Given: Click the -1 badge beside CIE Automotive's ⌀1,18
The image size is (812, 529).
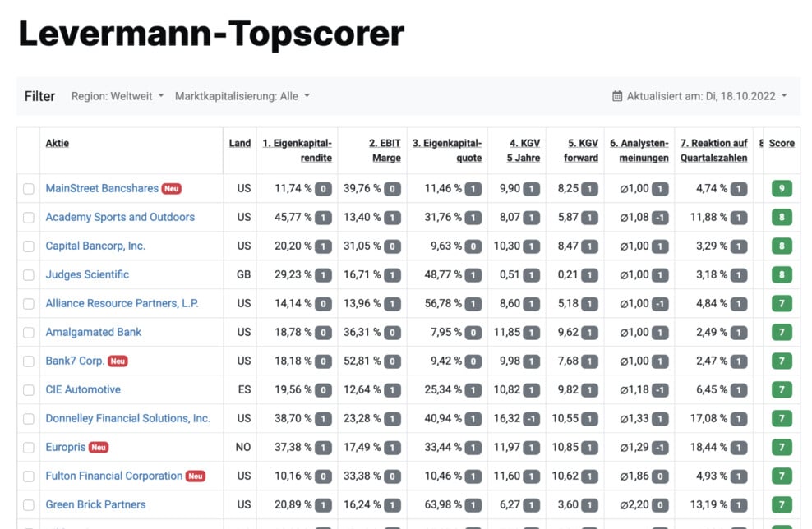Looking at the screenshot, I should pyautogui.click(x=660, y=390).
